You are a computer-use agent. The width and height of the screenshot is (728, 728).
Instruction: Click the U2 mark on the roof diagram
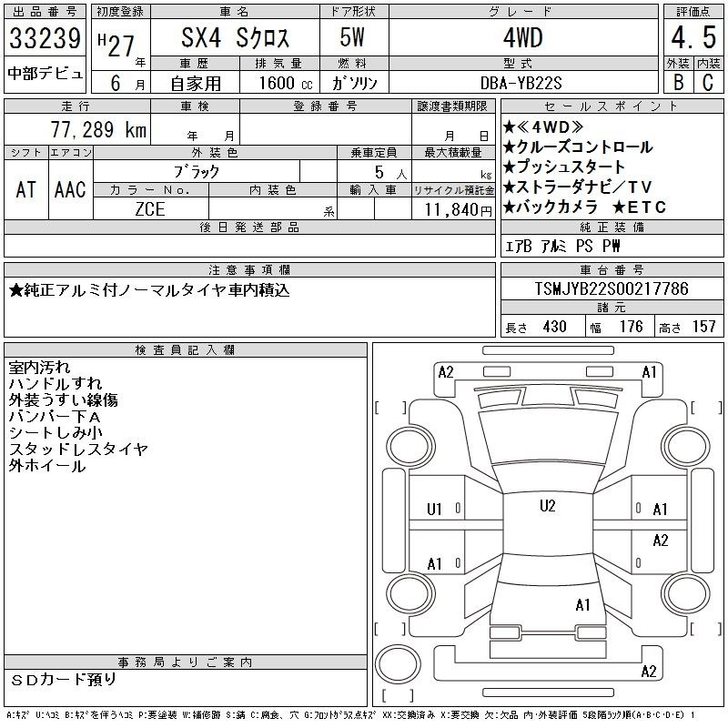click(x=548, y=506)
